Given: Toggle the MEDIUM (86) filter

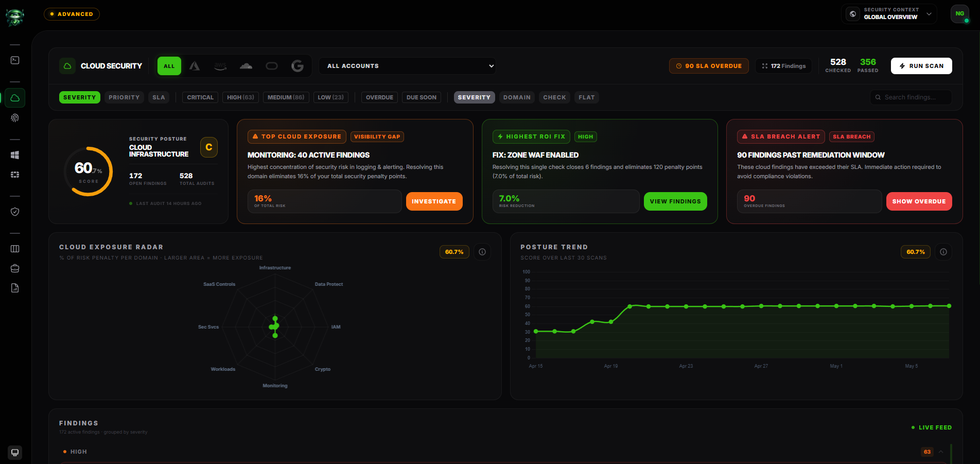Looking at the screenshot, I should [286, 97].
